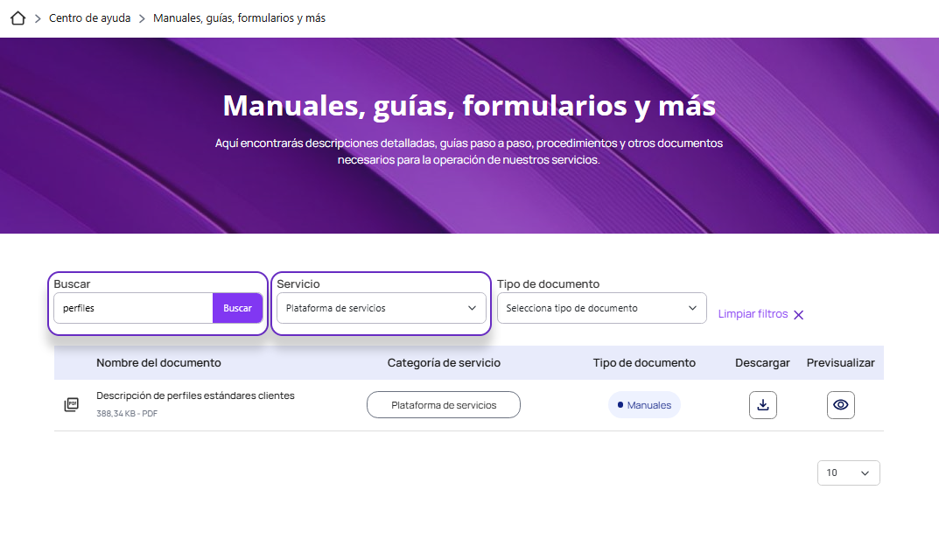Click the chevron on the Tipo de documento dropdown

(692, 308)
